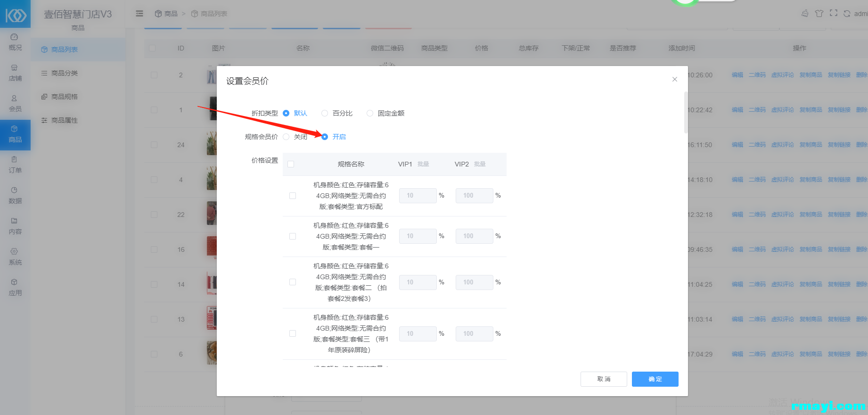Viewport: 868px width, 415px height.
Task: Open the theme T-shirt icon
Action: [819, 13]
